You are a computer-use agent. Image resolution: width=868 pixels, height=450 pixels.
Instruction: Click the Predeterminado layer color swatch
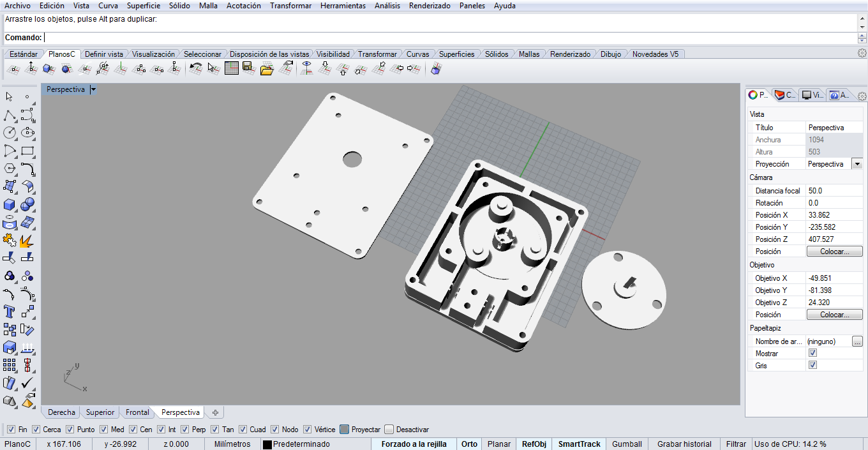coord(267,444)
